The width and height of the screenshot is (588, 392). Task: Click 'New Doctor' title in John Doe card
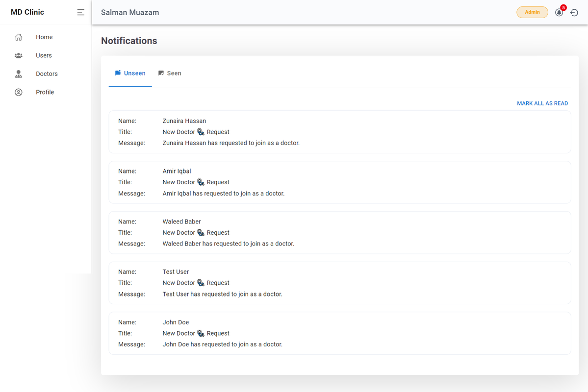(x=179, y=333)
